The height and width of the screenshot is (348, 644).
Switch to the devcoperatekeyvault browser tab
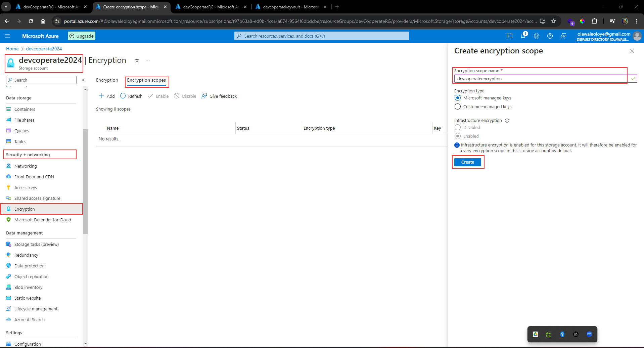[x=291, y=7]
